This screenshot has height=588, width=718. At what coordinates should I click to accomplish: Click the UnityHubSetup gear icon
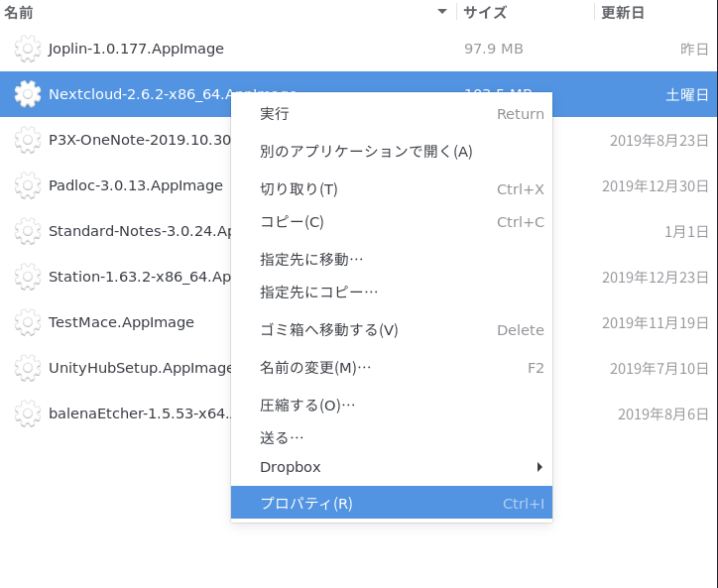click(x=28, y=368)
